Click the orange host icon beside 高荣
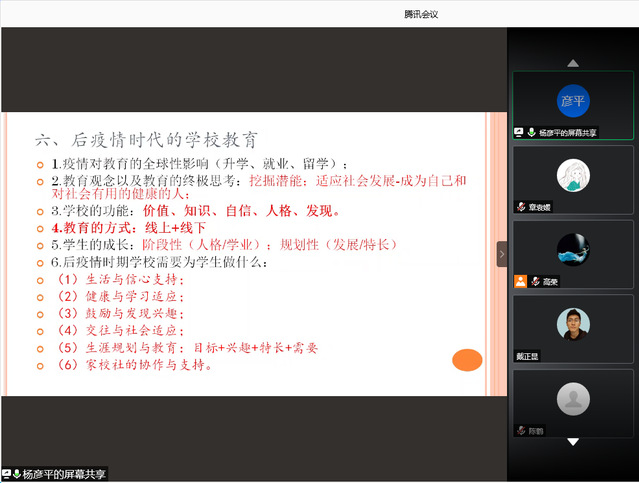Viewport: 639px width, 483px height. pyautogui.click(x=520, y=282)
